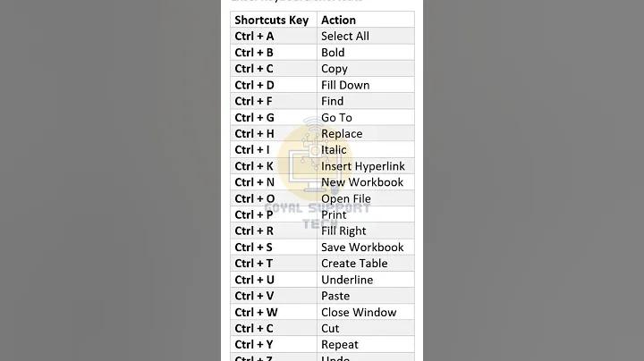Select the 'Ctrl + P' shortcut cell
Image resolution: width=644 pixels, height=361 pixels.
pyautogui.click(x=274, y=214)
